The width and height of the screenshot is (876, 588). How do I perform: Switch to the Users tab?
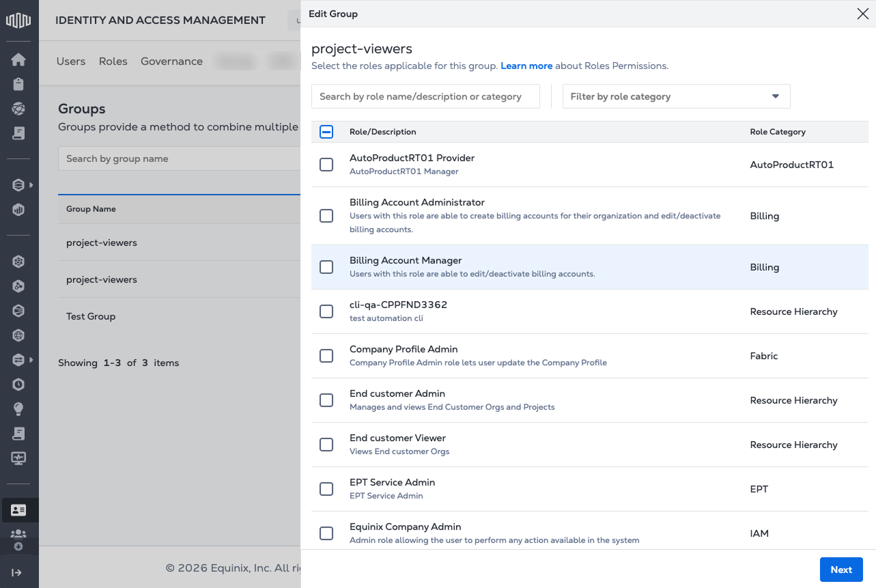click(x=71, y=61)
